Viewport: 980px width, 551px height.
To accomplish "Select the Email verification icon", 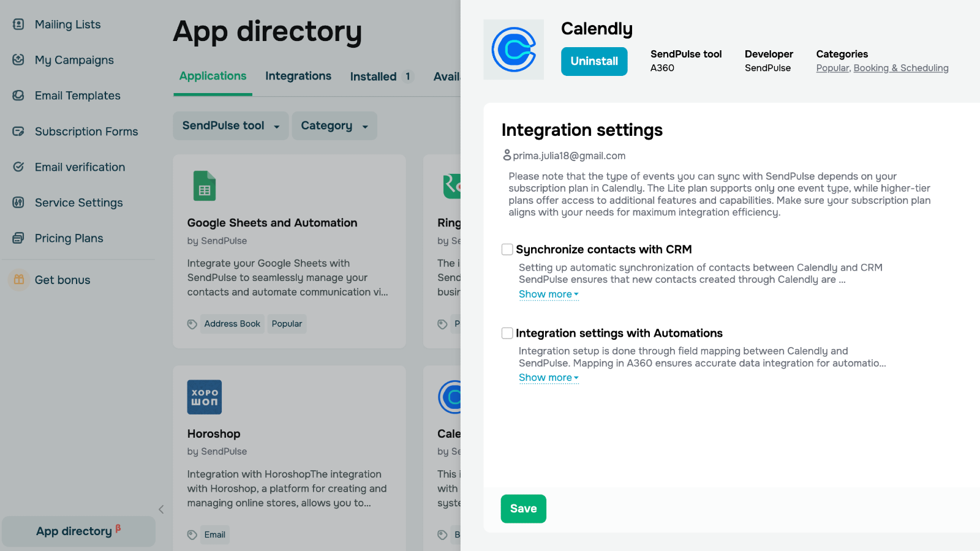I will tap(18, 167).
